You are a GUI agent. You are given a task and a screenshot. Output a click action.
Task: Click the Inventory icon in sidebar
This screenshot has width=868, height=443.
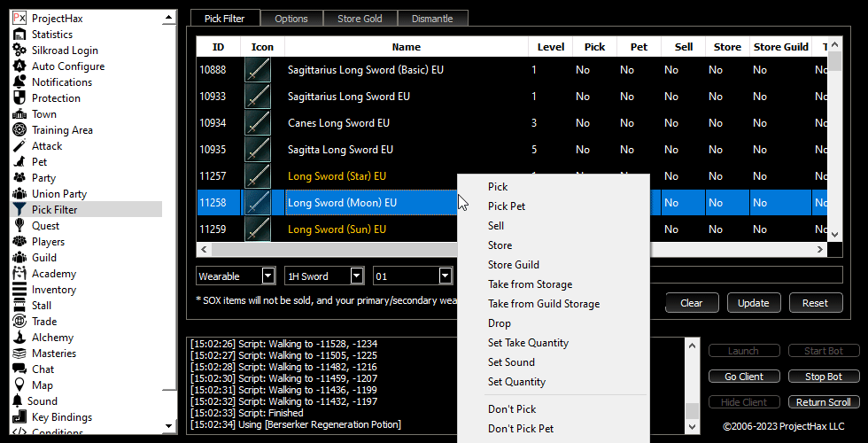tap(19, 290)
